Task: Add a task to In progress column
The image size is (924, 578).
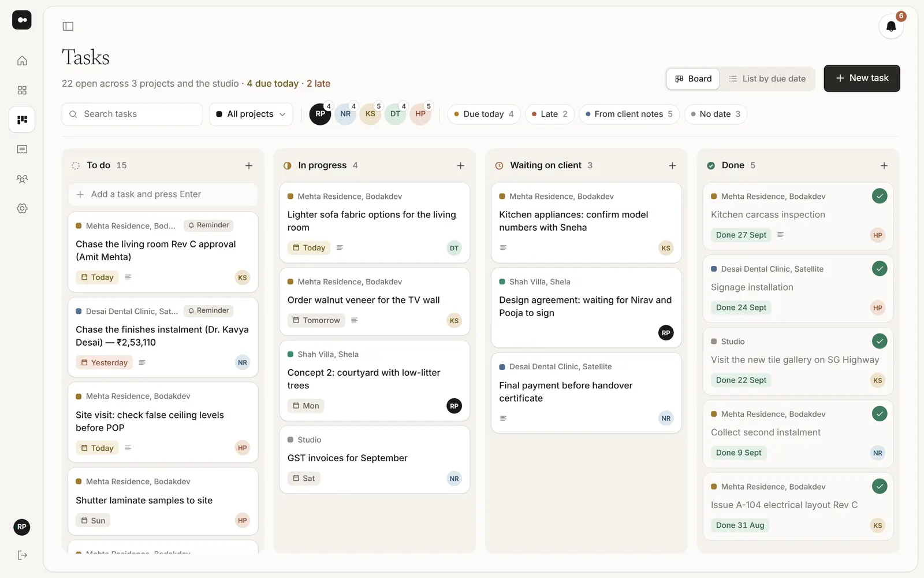Action: click(460, 165)
